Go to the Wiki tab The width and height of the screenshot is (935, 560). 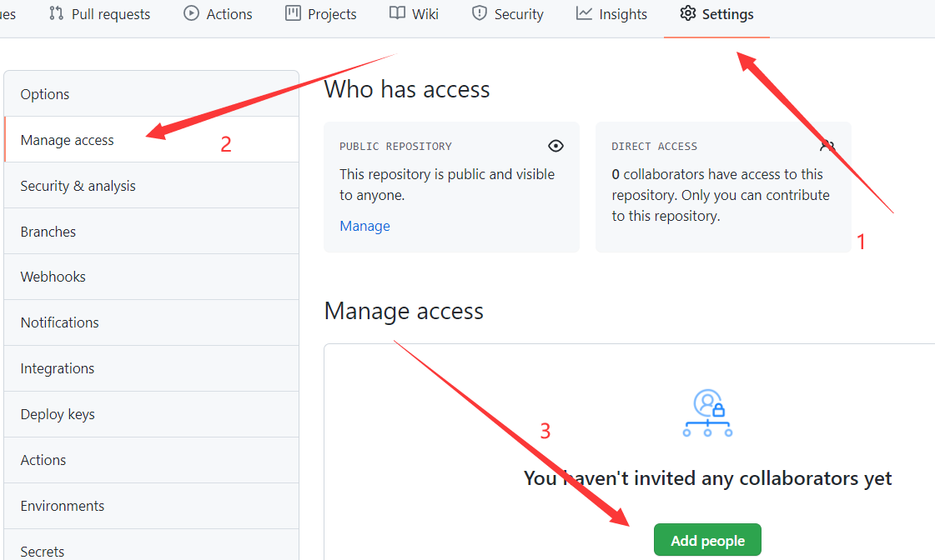click(x=414, y=13)
